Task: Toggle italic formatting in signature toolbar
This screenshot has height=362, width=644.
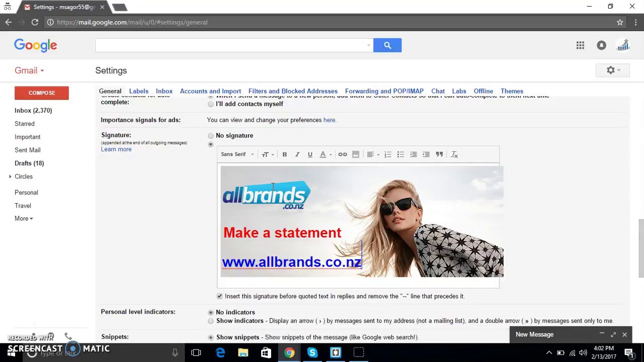Action: coord(297,154)
